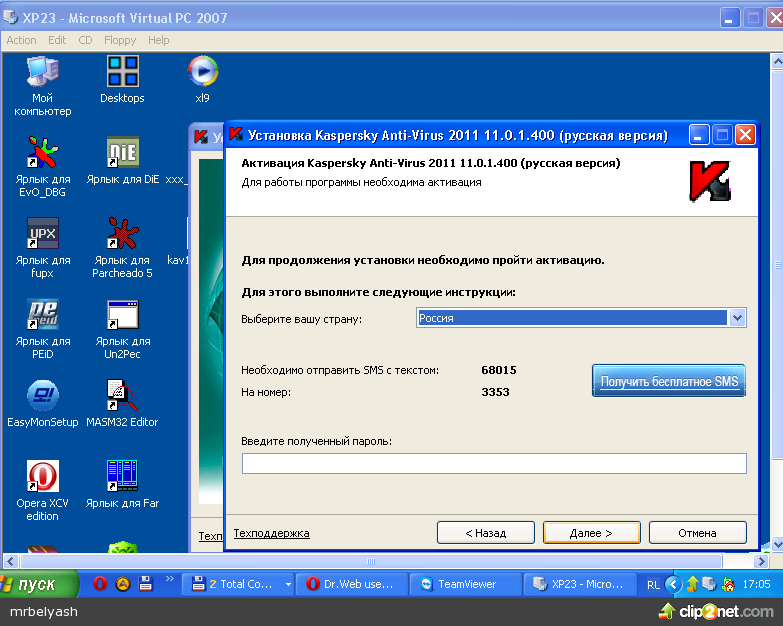The width and height of the screenshot is (783, 626).
Task: Click the password input field
Action: coord(494,463)
